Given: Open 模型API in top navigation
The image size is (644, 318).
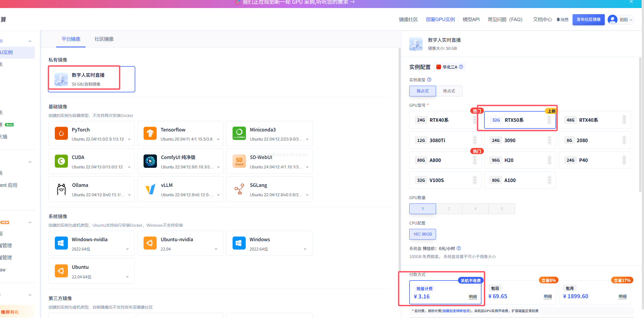Looking at the screenshot, I should (471, 20).
